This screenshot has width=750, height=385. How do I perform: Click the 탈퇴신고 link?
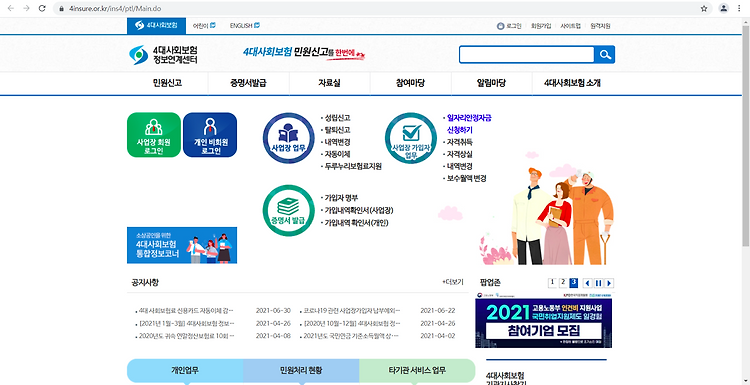click(x=337, y=130)
